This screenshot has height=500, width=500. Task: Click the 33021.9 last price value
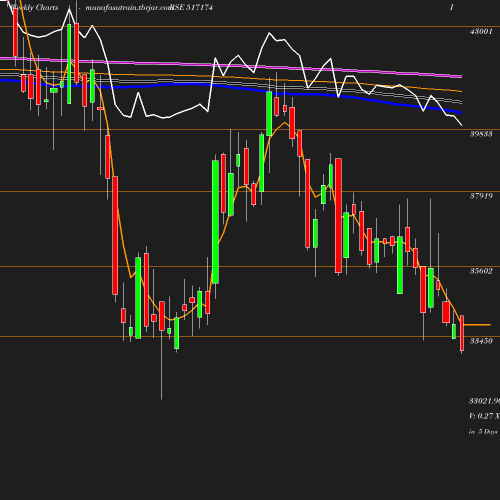(x=484, y=401)
